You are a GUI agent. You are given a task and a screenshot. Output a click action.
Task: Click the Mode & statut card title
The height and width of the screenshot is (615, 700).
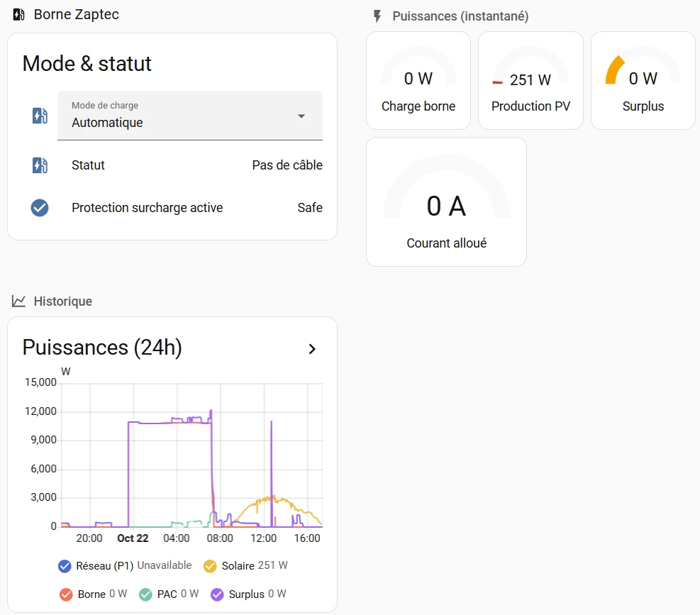point(87,63)
